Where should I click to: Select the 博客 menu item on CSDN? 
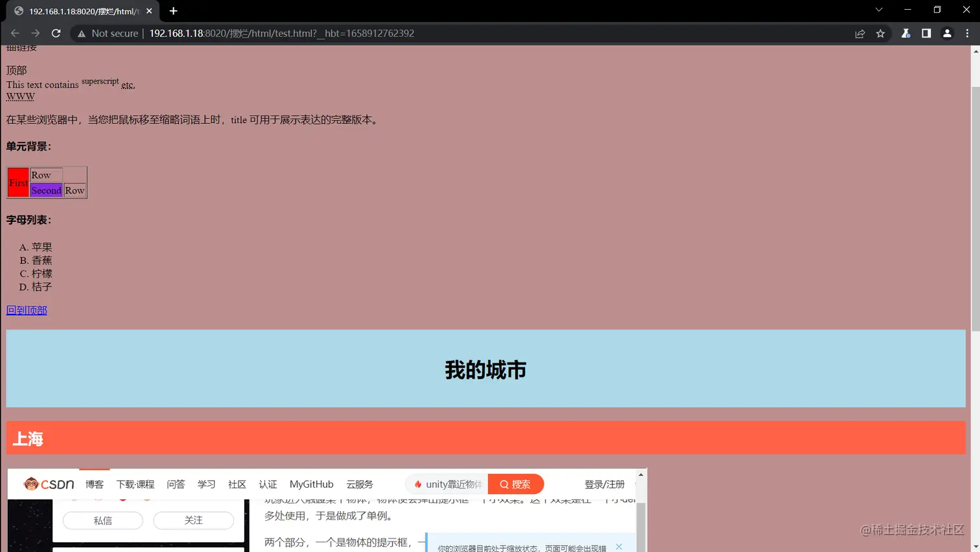tap(95, 484)
